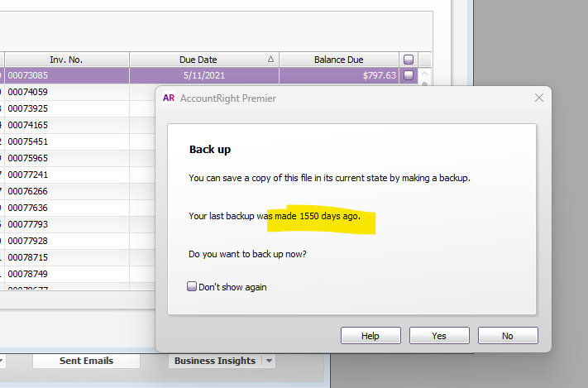Select invoice row 00074059
588x388 pixels.
[66, 92]
